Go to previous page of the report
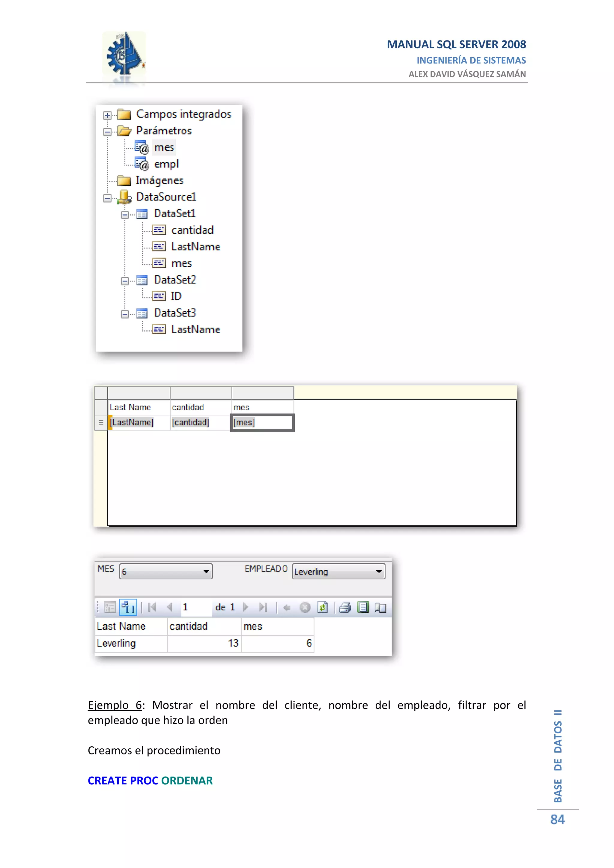This screenshot has height=868, width=614. click(169, 608)
